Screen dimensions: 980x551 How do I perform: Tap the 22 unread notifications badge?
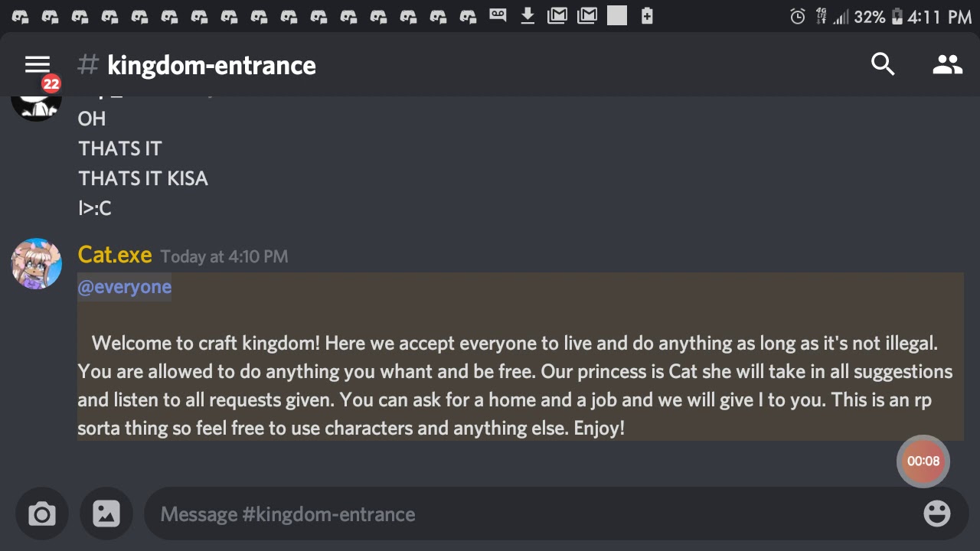click(x=51, y=84)
